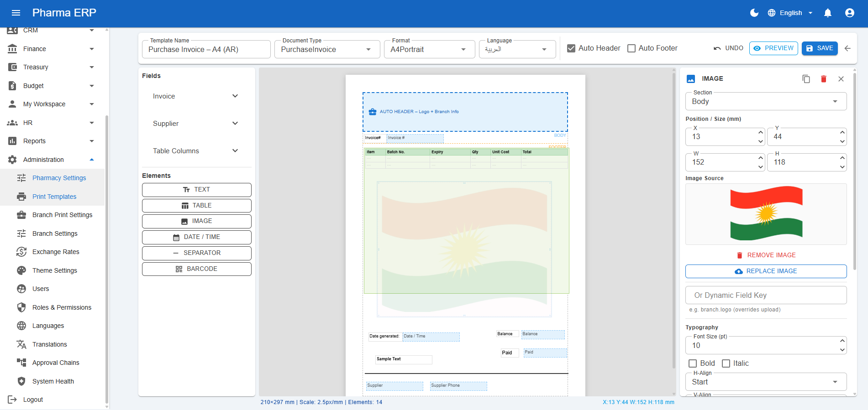Open the template Language dropdown
The height and width of the screenshot is (410, 868).
(x=517, y=49)
